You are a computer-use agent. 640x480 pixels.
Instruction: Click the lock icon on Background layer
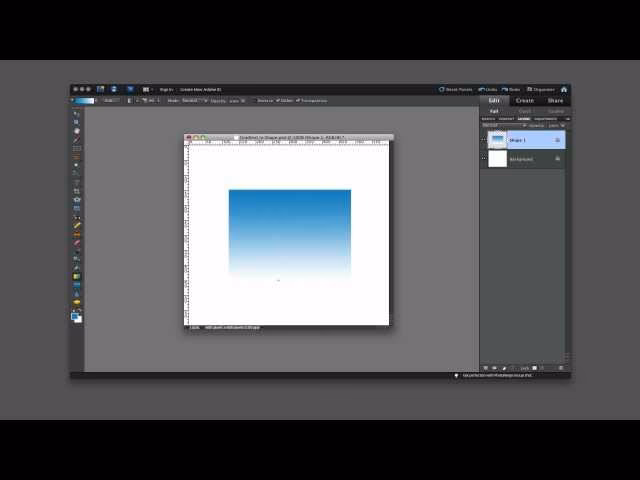click(x=558, y=158)
